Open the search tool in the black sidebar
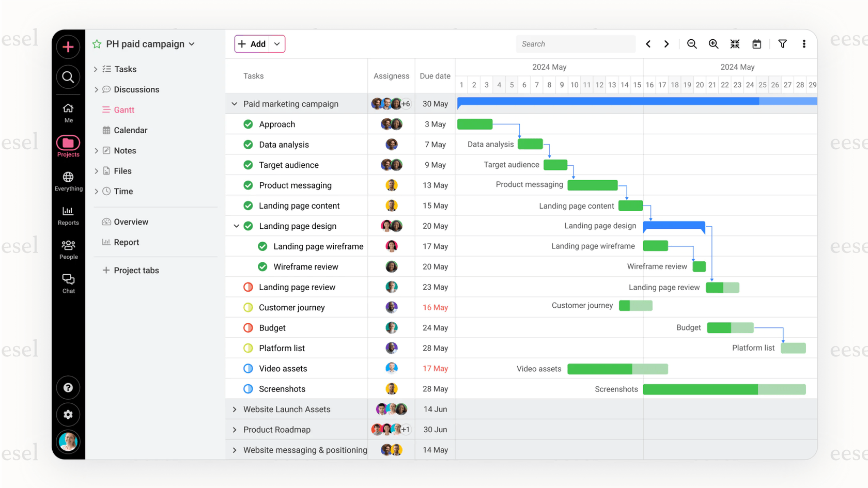 tap(68, 77)
